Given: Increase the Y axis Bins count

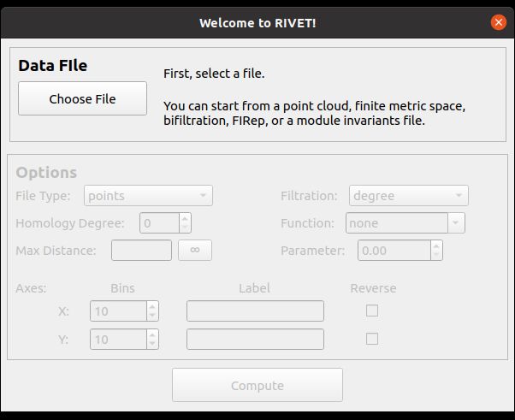Looking at the screenshot, I should point(152,335).
